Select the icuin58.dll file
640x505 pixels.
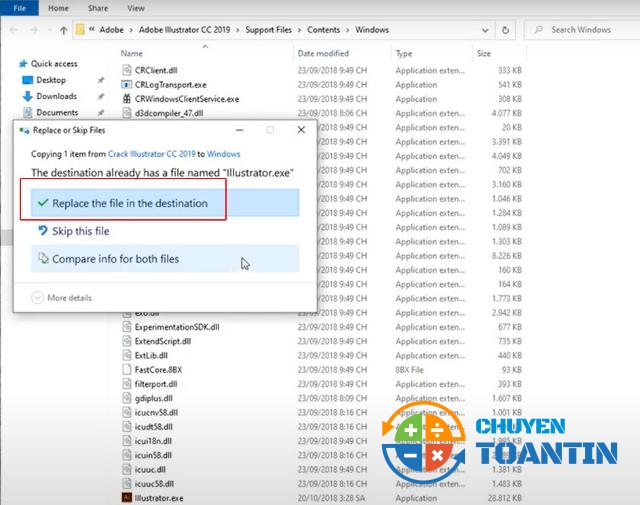click(x=153, y=455)
